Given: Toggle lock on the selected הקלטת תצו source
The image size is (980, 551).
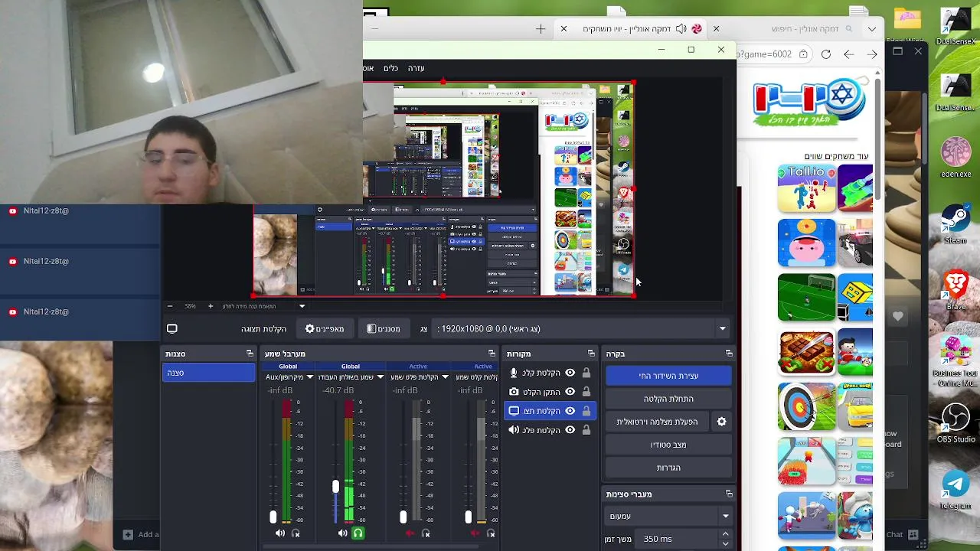Looking at the screenshot, I should (586, 411).
